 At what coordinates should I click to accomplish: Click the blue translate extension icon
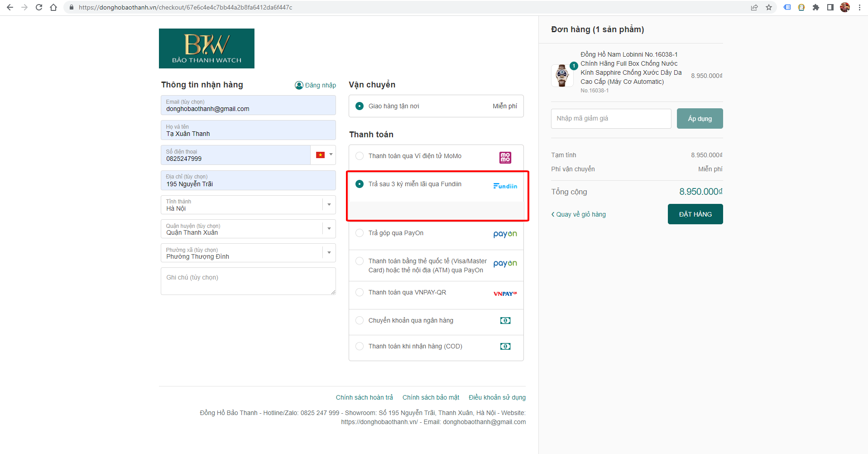787,7
